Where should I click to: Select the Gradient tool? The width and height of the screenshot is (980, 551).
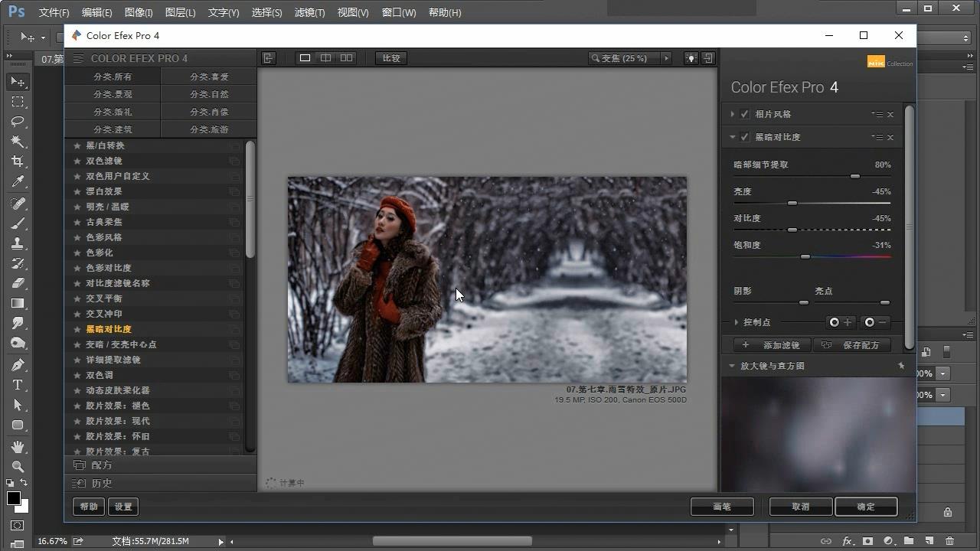(x=17, y=303)
